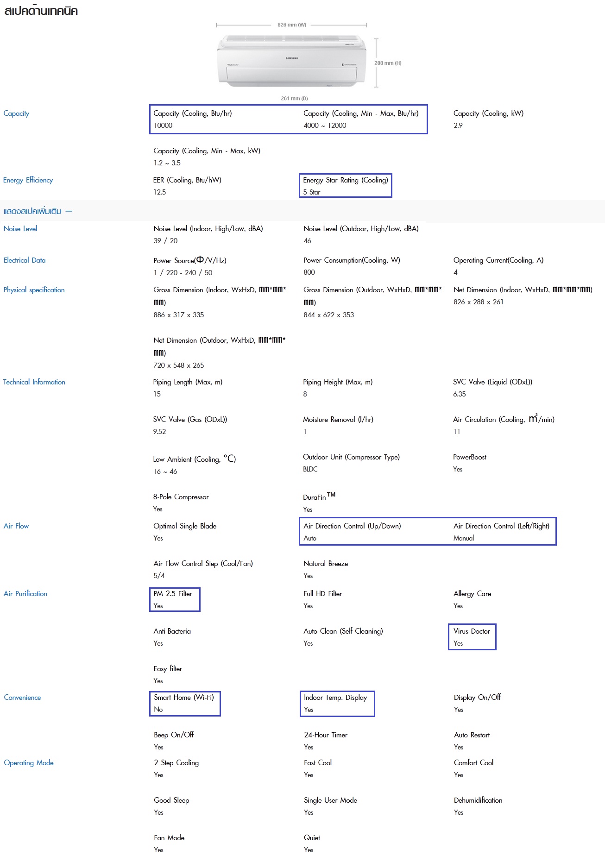Click the Manual value under Left/Right control
This screenshot has width=605, height=868.
tap(464, 538)
